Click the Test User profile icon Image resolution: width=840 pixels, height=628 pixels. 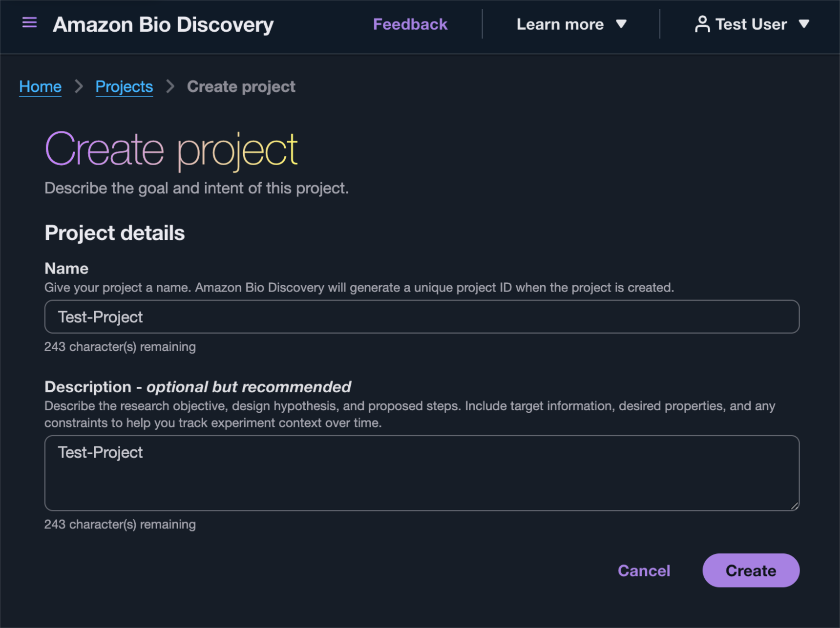(x=702, y=24)
